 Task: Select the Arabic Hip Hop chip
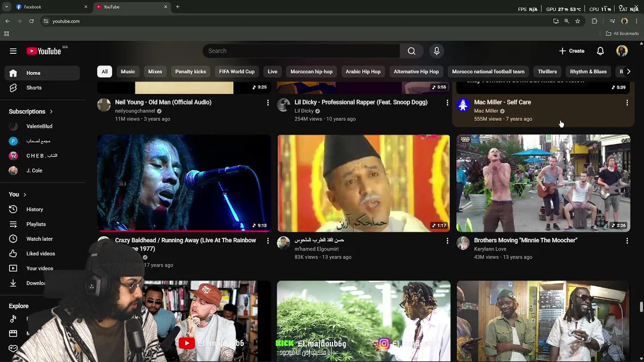363,71
